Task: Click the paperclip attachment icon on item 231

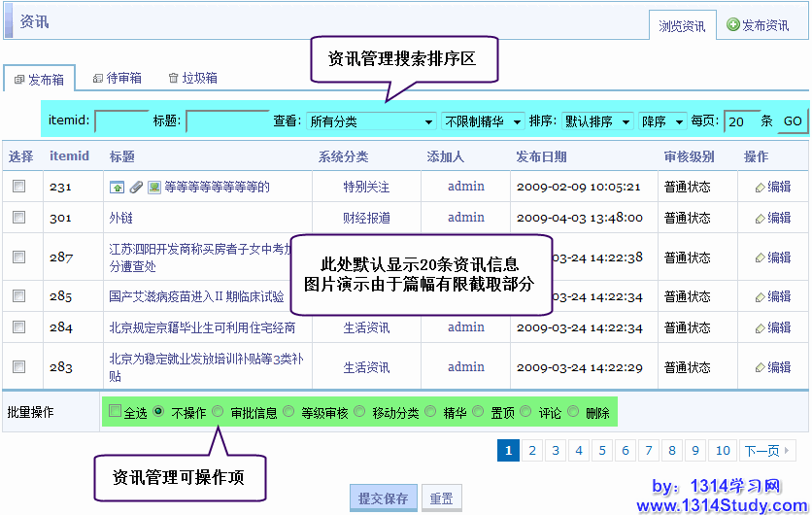Action: click(x=136, y=187)
